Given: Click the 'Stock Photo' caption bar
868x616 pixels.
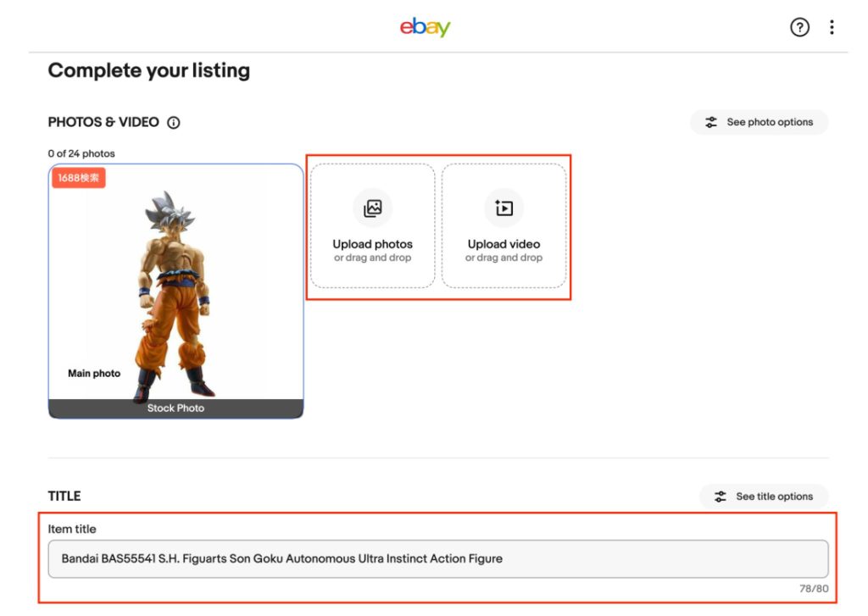Looking at the screenshot, I should 175,408.
